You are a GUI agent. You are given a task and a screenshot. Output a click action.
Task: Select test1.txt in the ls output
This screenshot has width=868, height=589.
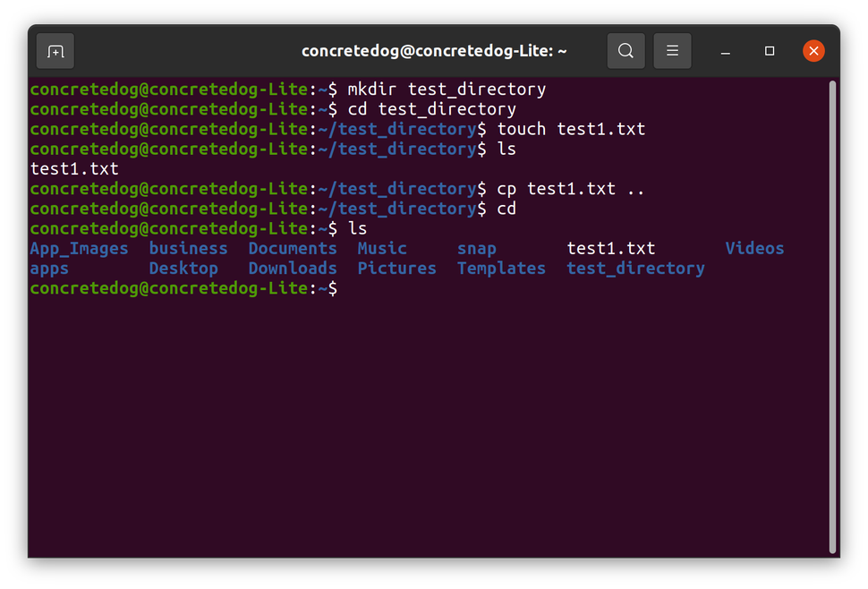coord(611,248)
